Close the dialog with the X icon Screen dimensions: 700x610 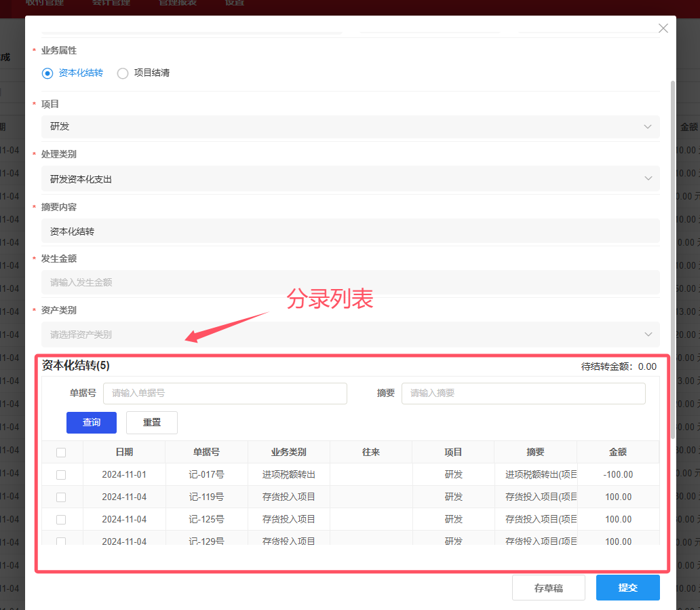663,28
